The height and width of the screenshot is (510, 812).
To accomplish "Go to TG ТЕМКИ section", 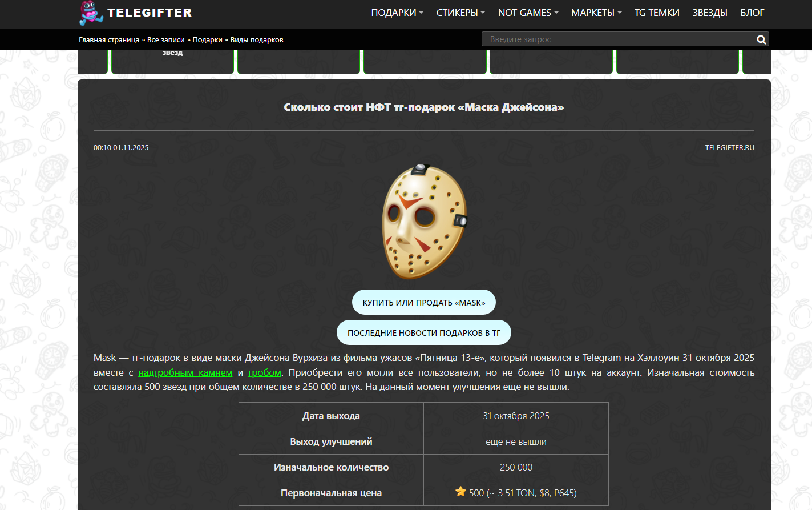I will pyautogui.click(x=657, y=13).
